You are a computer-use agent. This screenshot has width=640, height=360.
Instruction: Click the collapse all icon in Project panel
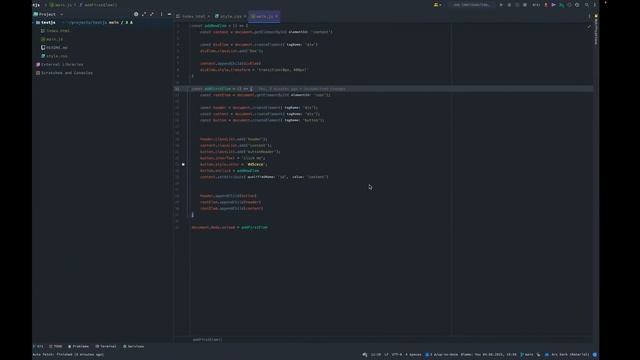click(152, 14)
